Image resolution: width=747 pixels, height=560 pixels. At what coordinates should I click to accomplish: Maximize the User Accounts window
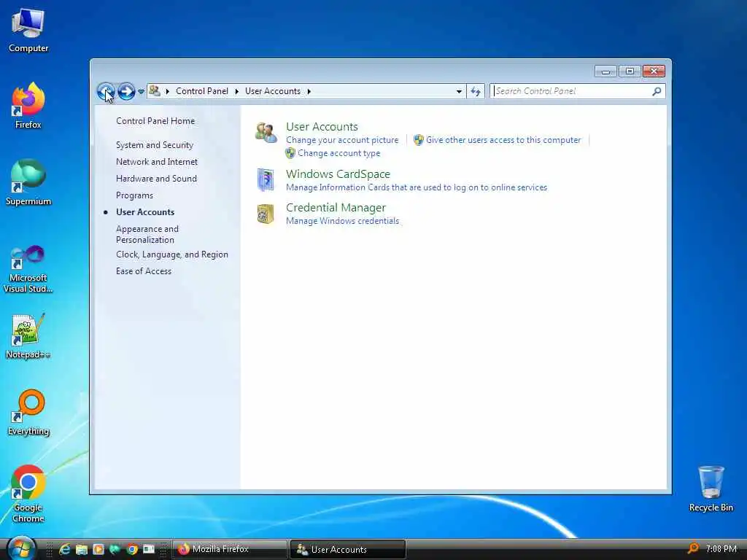[630, 71]
